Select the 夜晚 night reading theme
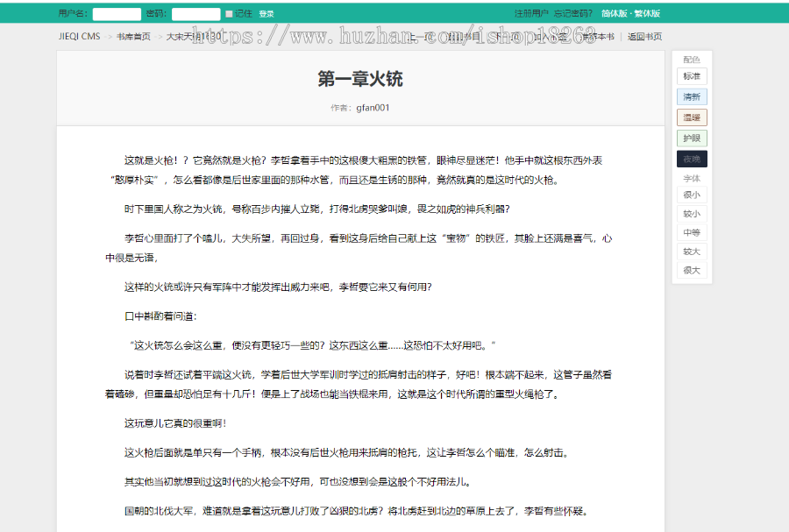This screenshot has height=532, width=789. coord(691,159)
